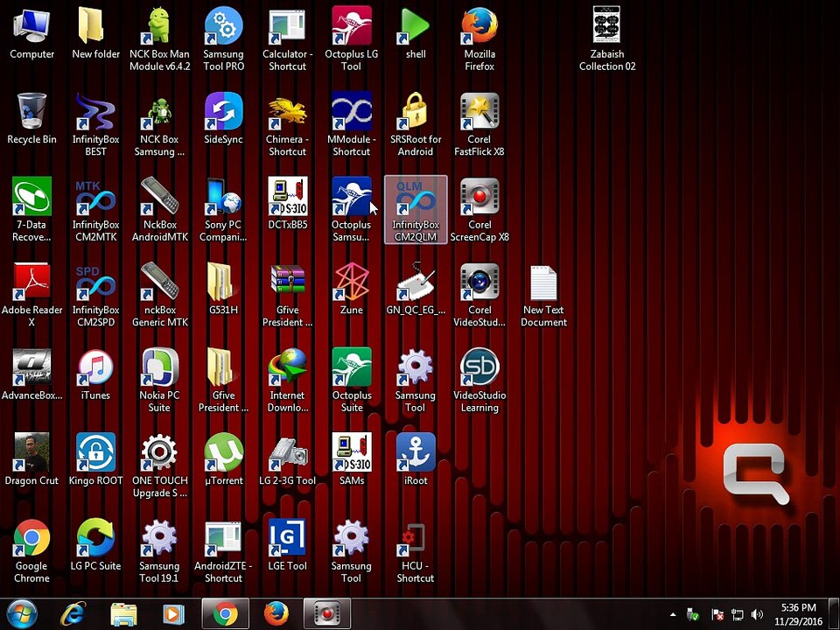This screenshot has height=630, width=840.
Task: Click the Octoplus Samsung shortcut icon
Action: click(352, 209)
